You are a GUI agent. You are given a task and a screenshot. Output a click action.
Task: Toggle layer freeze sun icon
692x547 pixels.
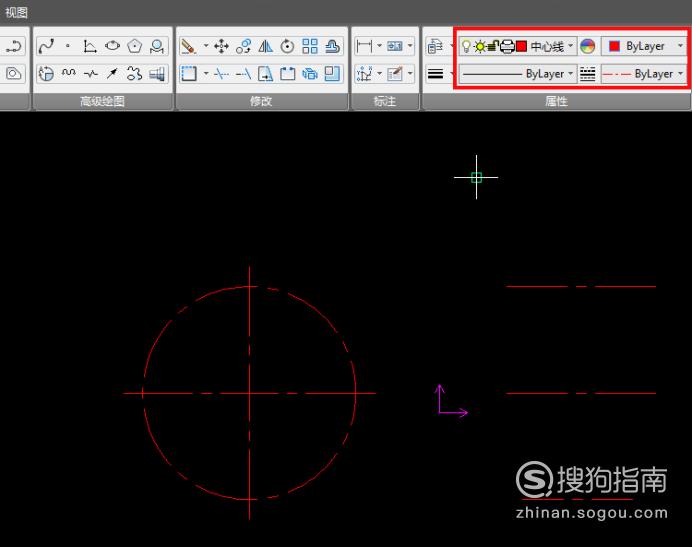coord(480,46)
